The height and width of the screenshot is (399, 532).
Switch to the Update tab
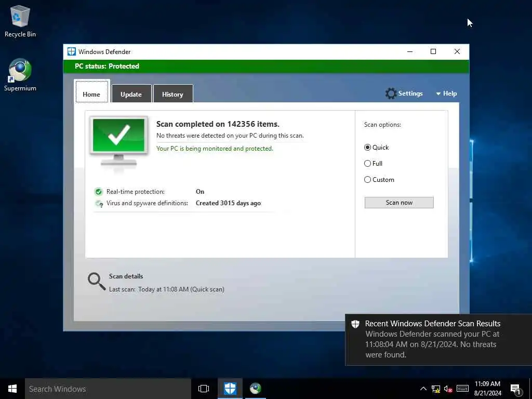(131, 94)
